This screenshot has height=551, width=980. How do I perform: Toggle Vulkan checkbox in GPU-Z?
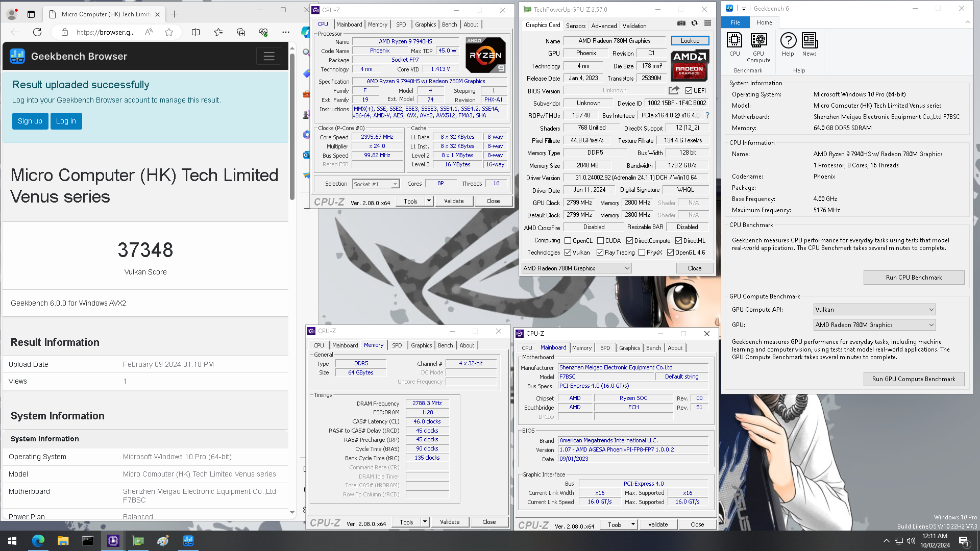click(568, 253)
